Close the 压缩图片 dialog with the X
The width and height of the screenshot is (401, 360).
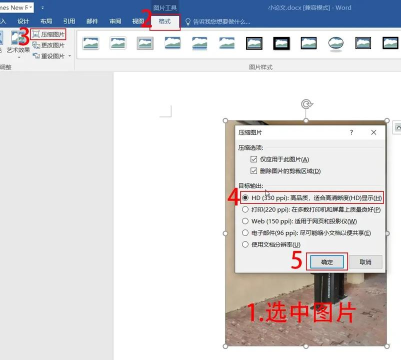[x=374, y=132]
